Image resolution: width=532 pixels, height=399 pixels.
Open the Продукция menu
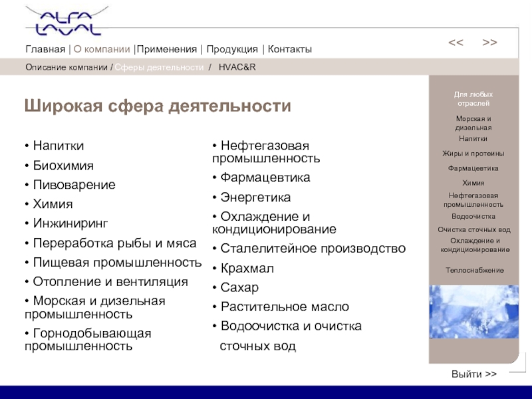[232, 49]
